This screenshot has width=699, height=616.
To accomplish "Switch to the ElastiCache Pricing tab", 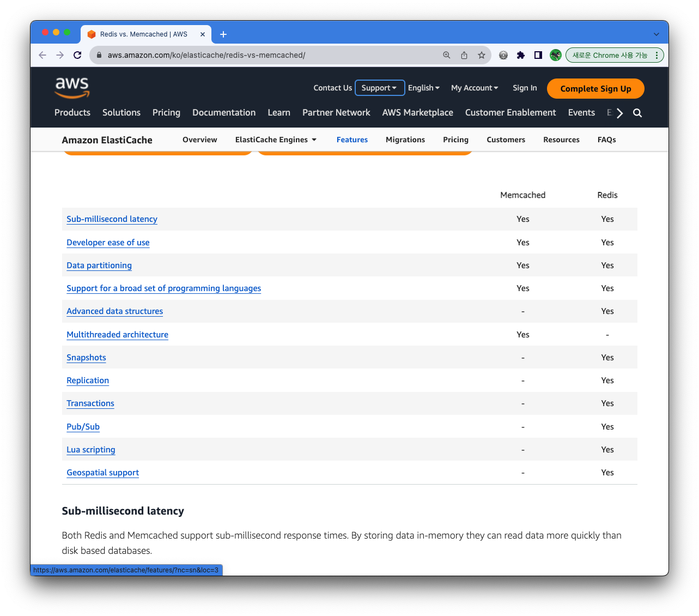I will [455, 140].
